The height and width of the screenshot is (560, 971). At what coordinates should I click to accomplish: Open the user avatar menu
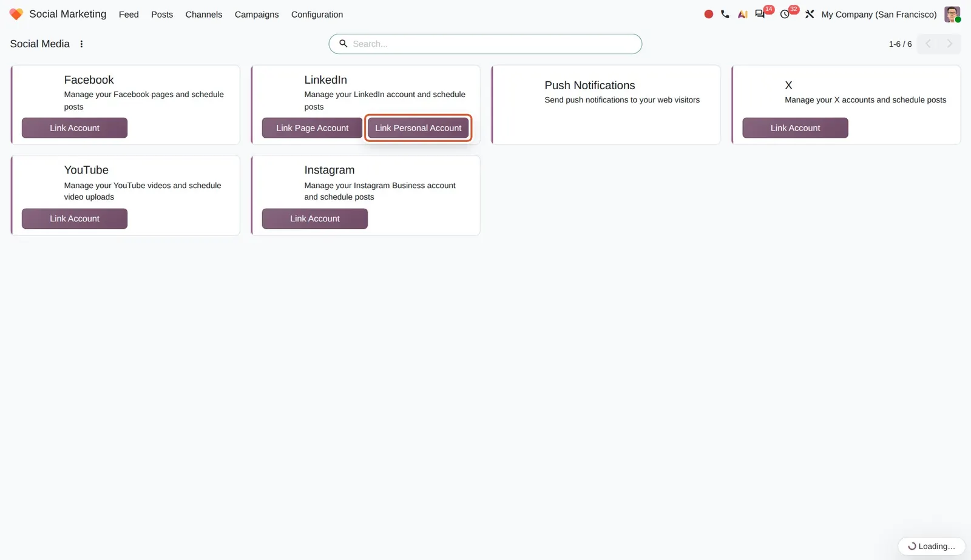[952, 14]
